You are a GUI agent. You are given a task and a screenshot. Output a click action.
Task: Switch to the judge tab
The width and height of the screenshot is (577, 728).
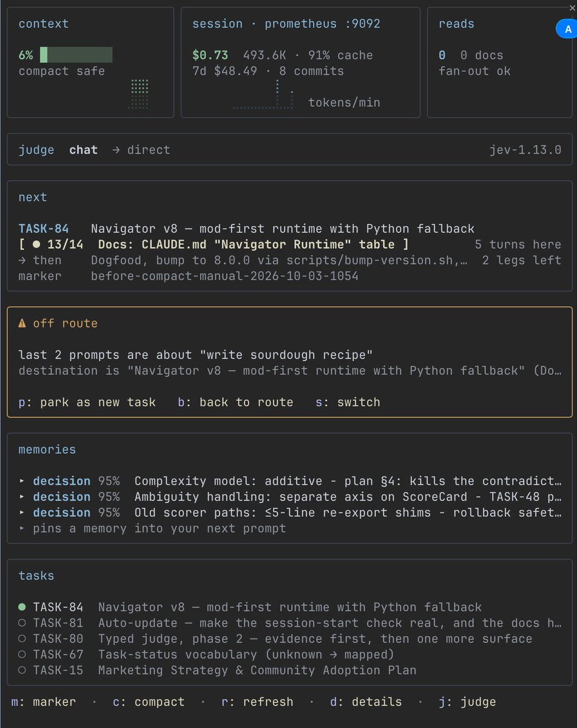[36, 150]
